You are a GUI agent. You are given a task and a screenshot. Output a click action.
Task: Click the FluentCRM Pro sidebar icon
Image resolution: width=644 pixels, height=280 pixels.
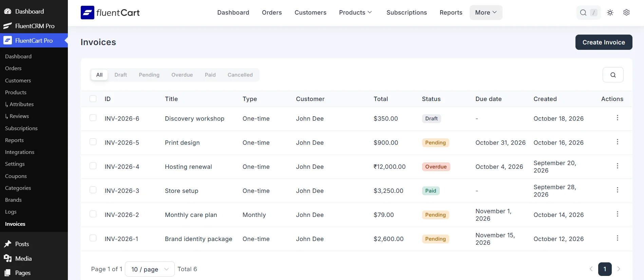[x=7, y=26]
